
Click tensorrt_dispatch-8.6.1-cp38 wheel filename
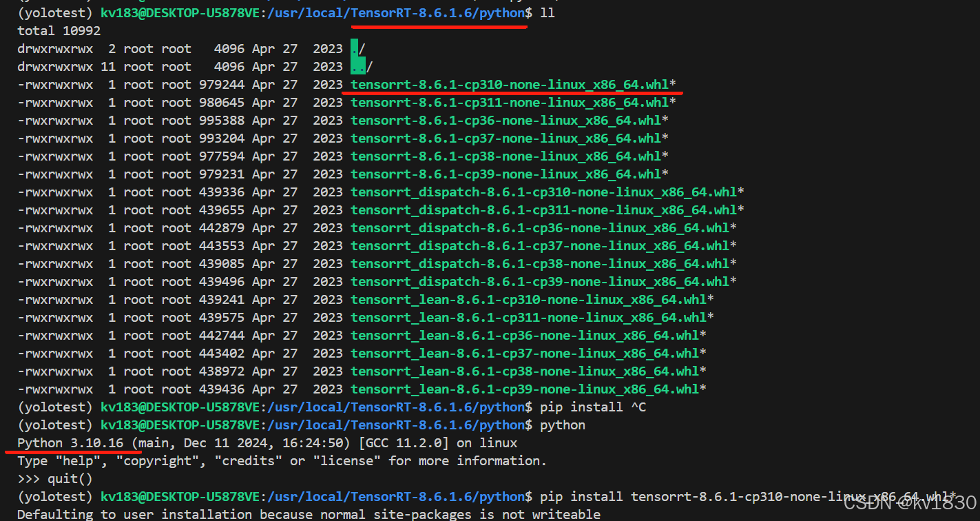(540, 264)
